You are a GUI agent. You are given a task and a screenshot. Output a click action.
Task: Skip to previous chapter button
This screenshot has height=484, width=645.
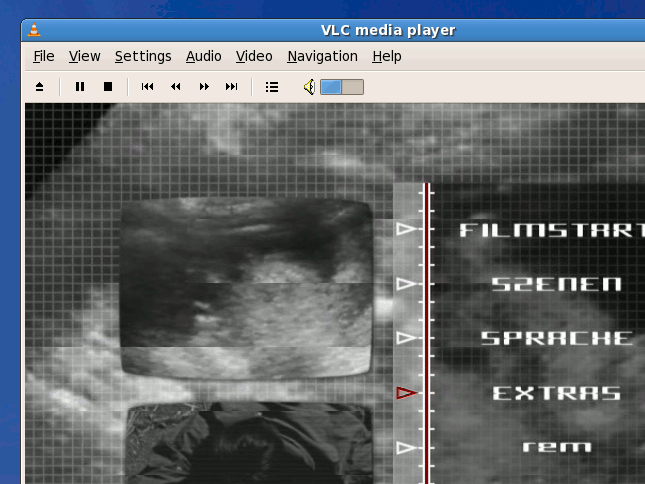[x=147, y=87]
